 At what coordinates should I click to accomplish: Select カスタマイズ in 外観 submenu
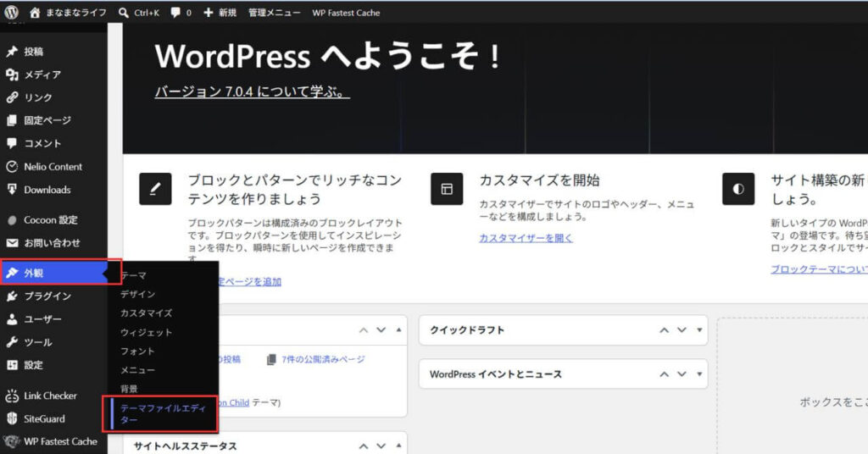coord(146,313)
